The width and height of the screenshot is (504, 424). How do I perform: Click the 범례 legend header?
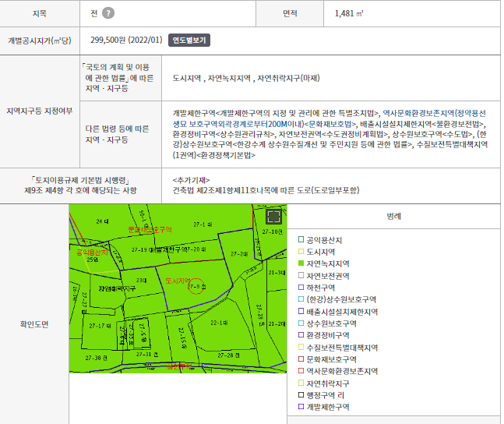tap(393, 216)
